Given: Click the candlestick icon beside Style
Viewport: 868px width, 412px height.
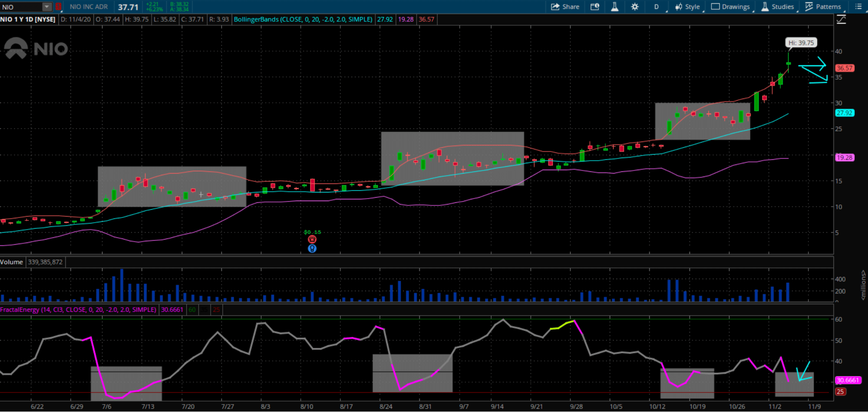Looking at the screenshot, I should click(x=679, y=7).
